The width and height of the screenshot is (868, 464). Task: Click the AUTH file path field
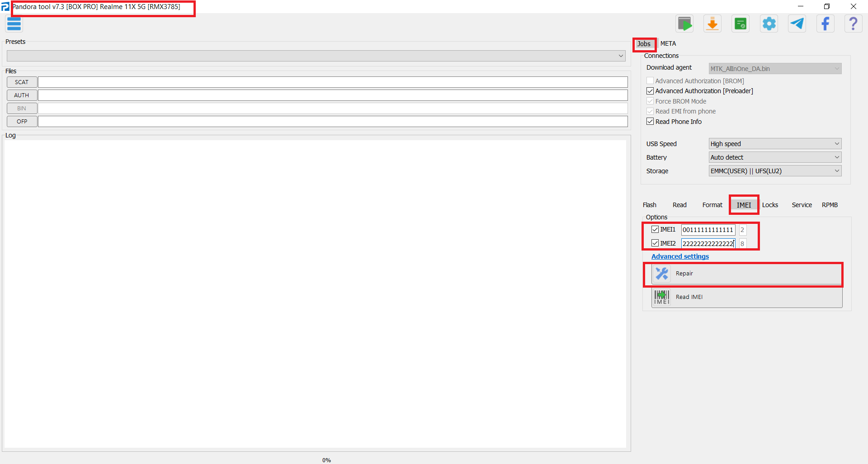[333, 95]
